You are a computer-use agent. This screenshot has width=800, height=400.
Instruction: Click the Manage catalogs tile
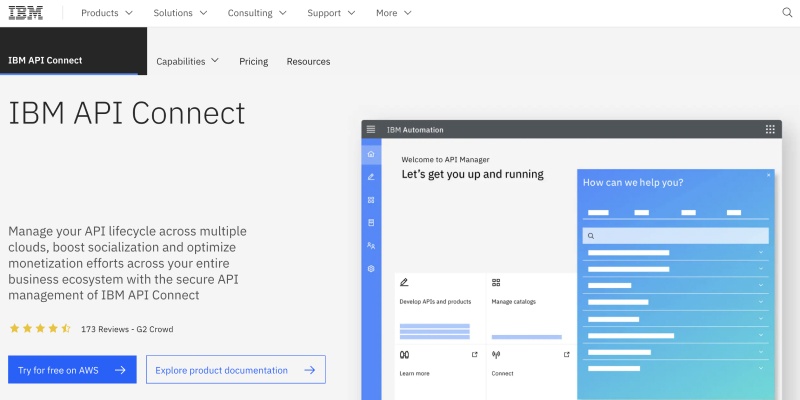[x=532, y=308]
